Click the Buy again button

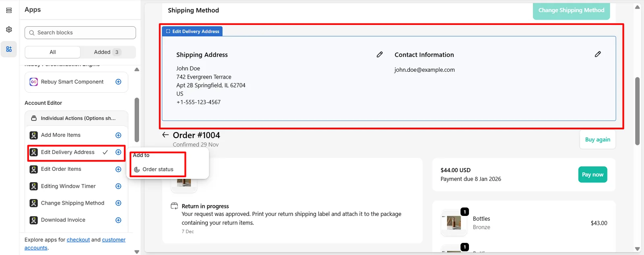tap(597, 139)
